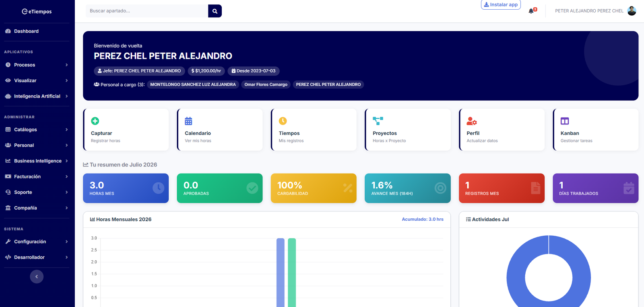Screen dimensions: 644x307
Task: Expand the Compañía submenu chevron
Action: [66, 208]
